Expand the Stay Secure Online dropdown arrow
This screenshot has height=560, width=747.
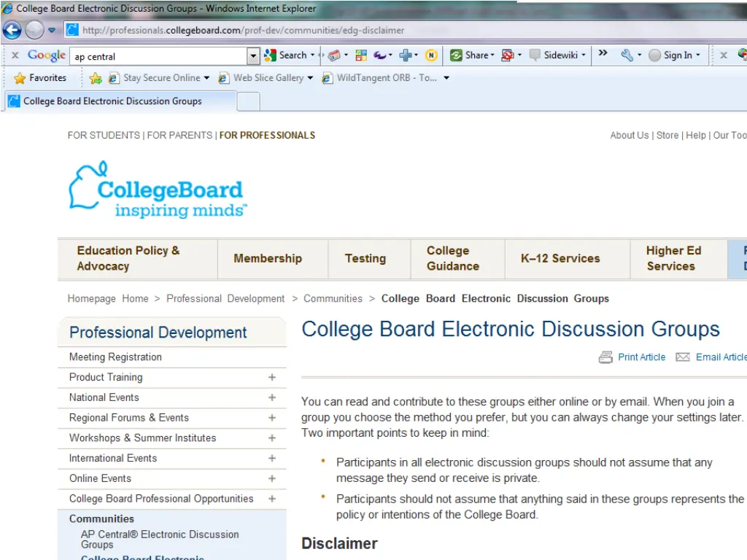(206, 77)
